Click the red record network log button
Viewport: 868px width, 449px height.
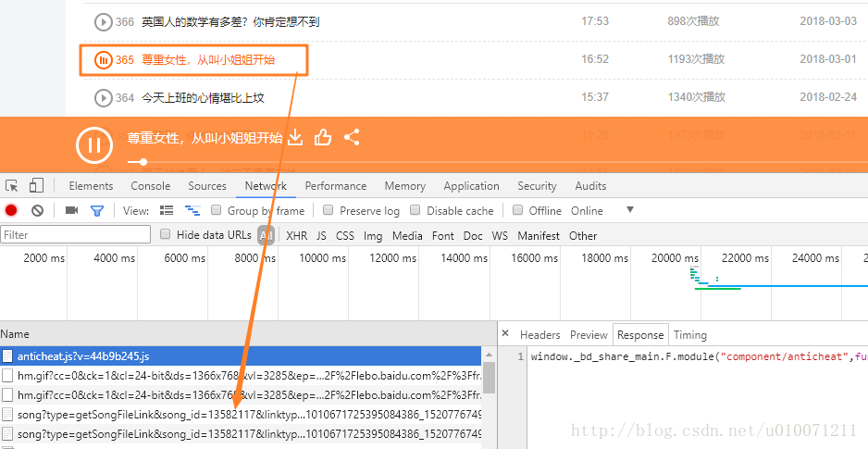11,210
